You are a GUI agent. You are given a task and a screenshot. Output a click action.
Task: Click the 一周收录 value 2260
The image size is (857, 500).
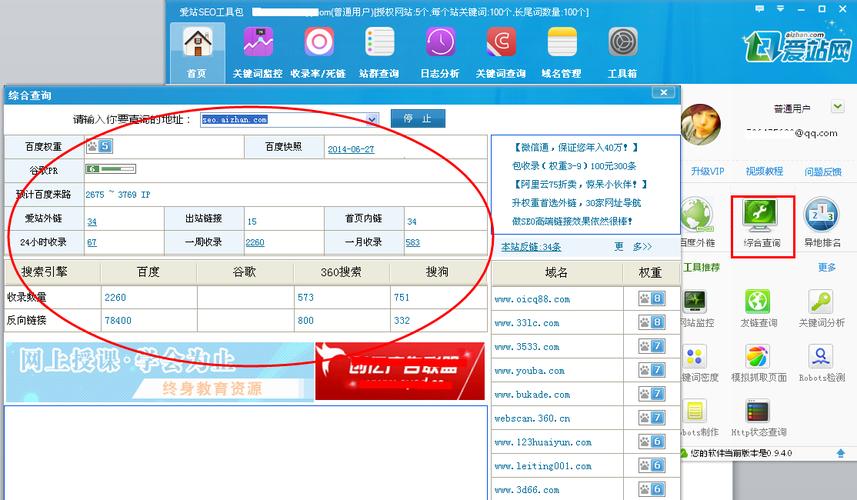(255, 243)
